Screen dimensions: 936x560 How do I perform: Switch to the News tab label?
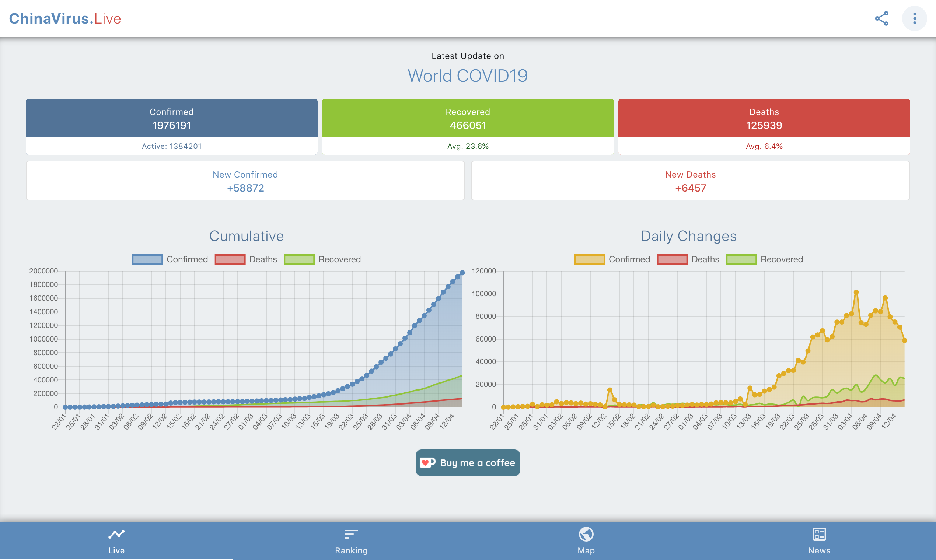click(x=819, y=550)
